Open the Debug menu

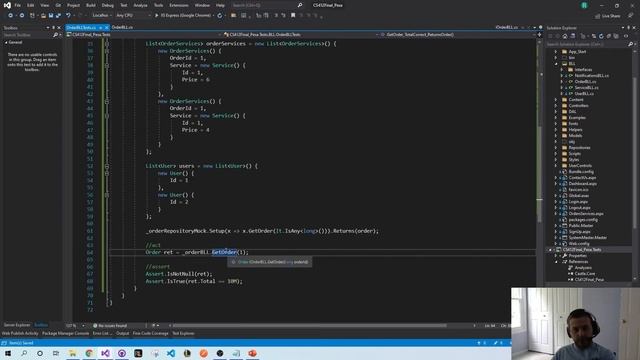coord(108,5)
